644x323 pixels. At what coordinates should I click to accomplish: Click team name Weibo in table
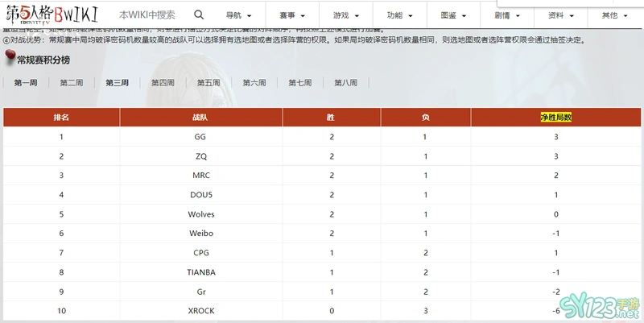pyautogui.click(x=201, y=233)
